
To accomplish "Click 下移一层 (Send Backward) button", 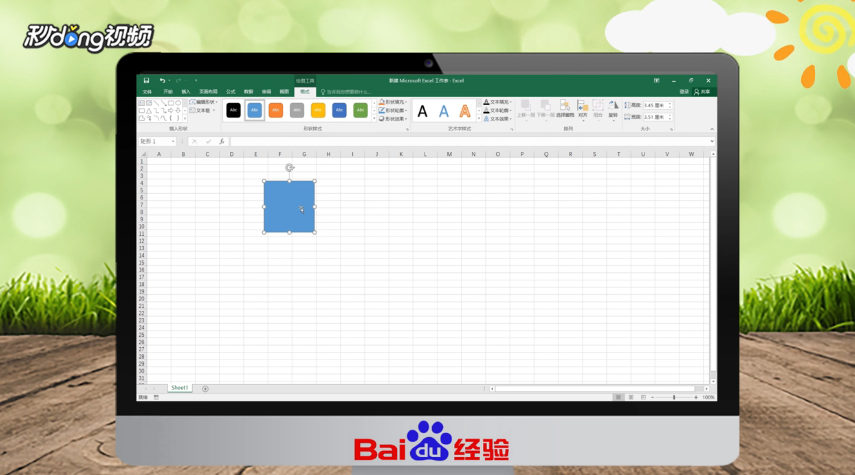I will coord(545,109).
